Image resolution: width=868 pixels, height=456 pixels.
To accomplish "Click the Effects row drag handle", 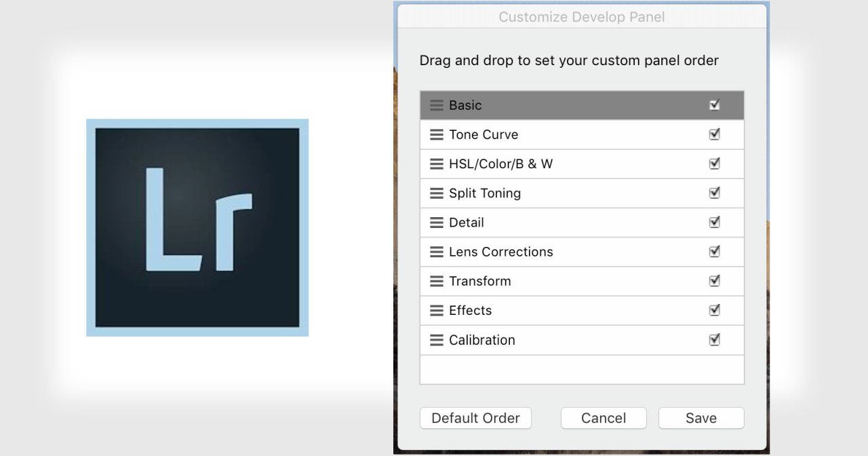I will coord(437,311).
